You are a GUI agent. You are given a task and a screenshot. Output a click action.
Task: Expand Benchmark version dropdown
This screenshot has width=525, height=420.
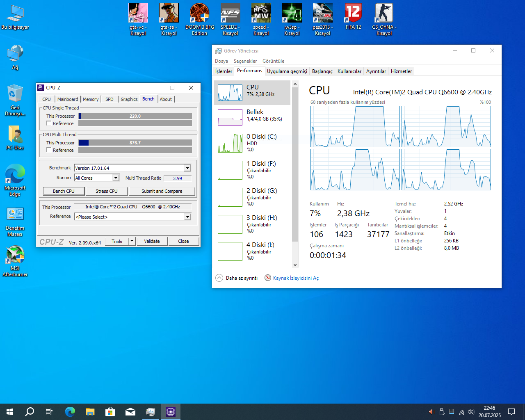click(187, 168)
